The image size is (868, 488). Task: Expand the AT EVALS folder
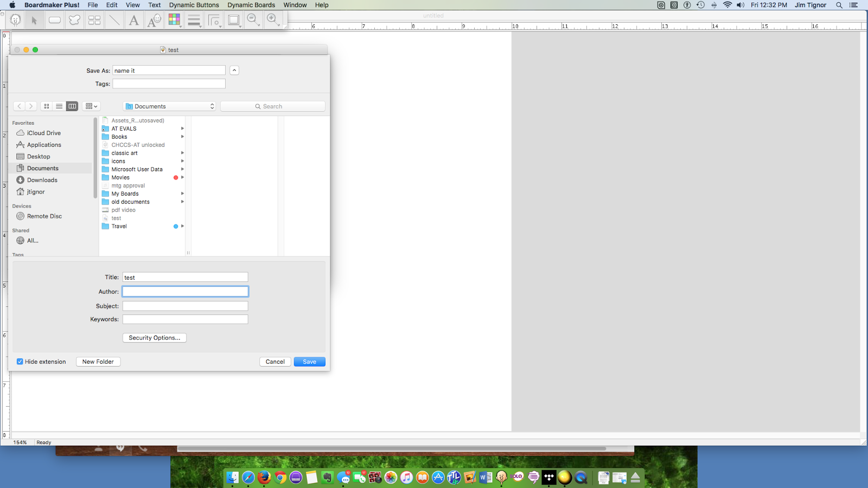click(x=183, y=129)
